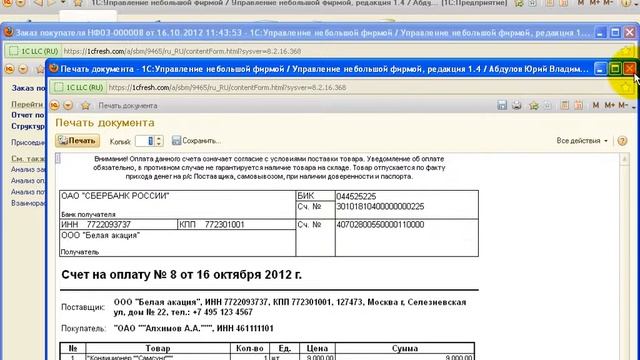
Task: Open 'Отчет по' link in back window sidebar
Action: tap(28, 115)
